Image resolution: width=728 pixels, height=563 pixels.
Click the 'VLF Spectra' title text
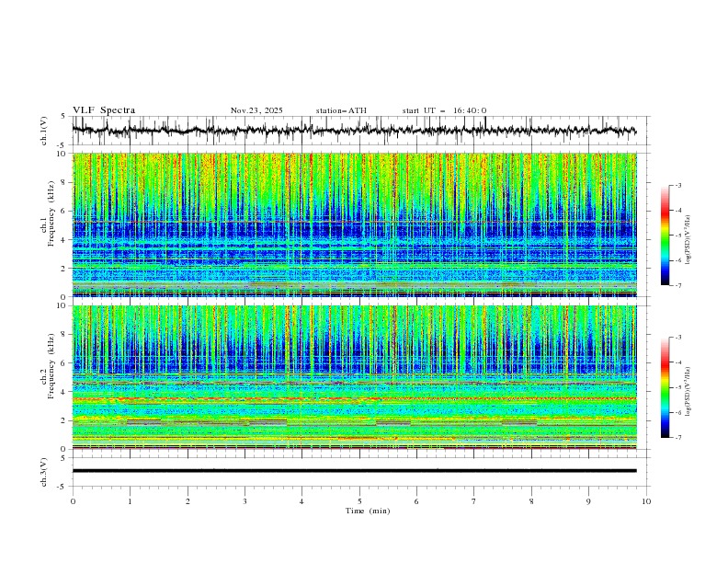click(104, 110)
